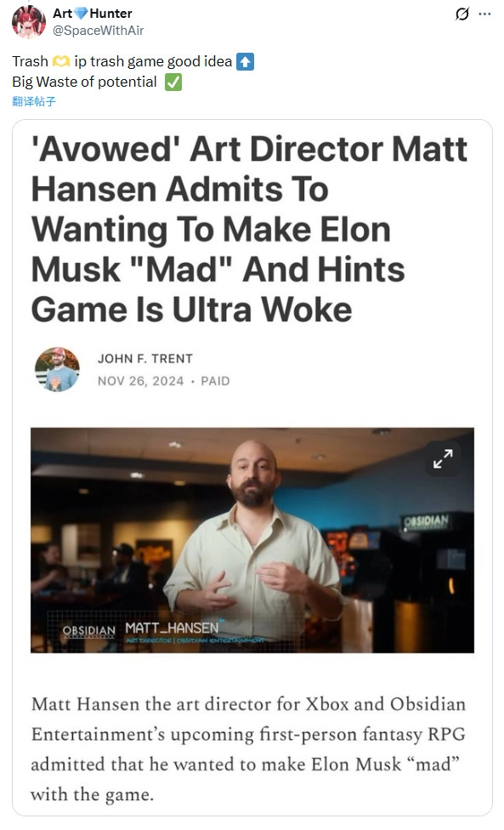This screenshot has height=830, width=504.
Task: Open Art Hunter's profile avatar
Action: click(x=29, y=22)
